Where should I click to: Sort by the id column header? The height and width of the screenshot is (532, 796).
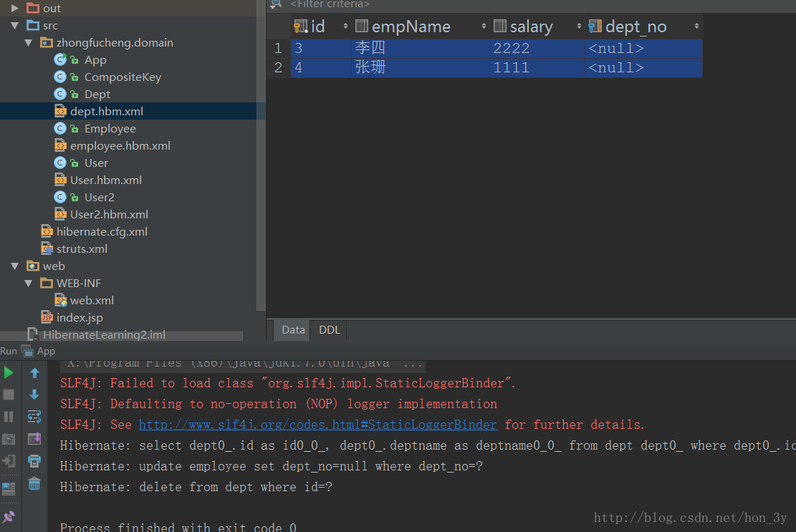click(321, 26)
